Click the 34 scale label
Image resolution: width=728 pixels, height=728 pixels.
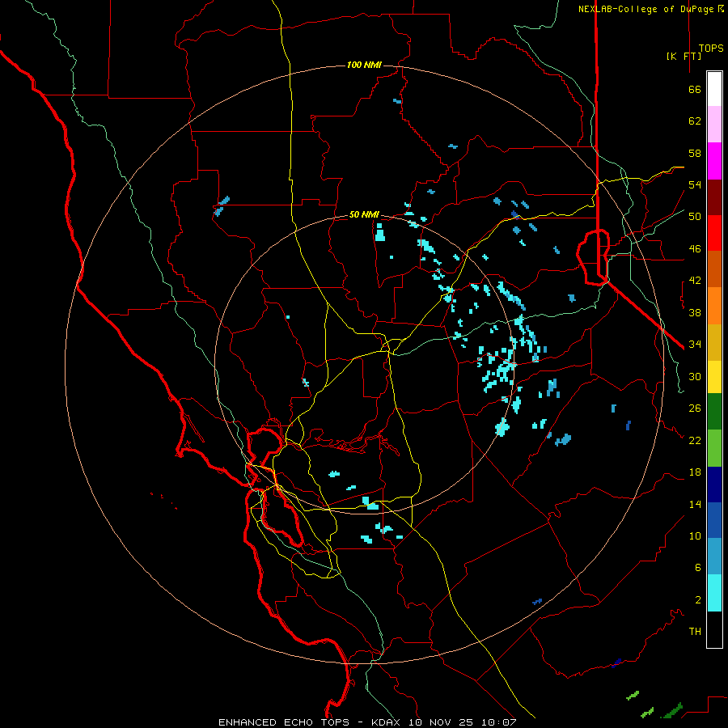[x=695, y=345]
